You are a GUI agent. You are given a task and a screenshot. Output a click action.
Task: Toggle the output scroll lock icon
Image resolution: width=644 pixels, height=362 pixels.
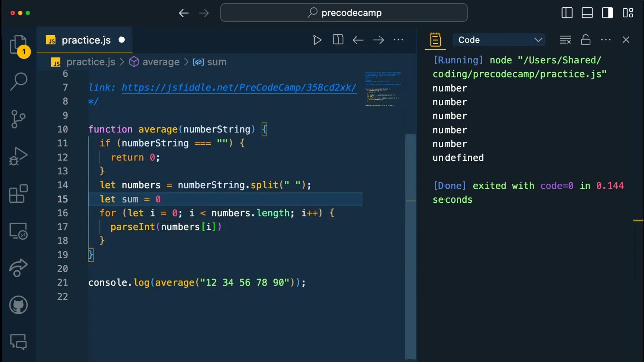click(x=586, y=40)
